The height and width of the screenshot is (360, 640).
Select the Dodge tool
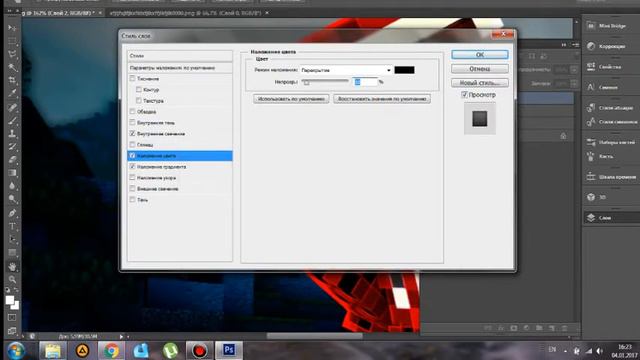[12, 199]
